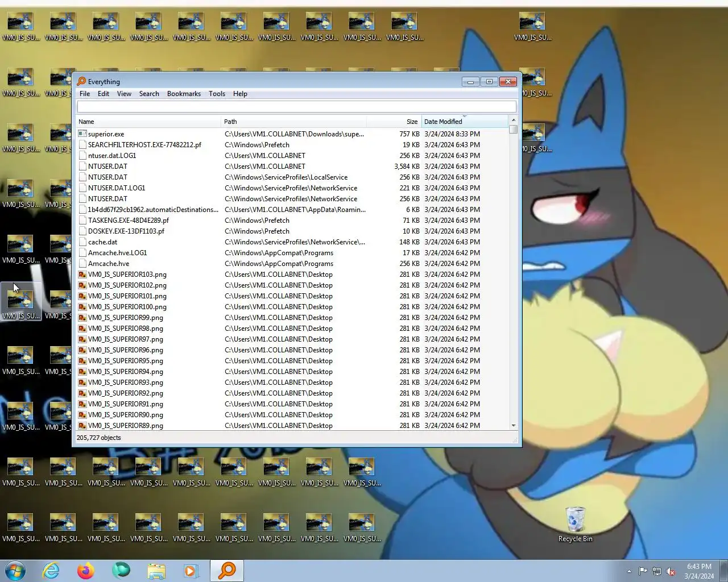Open the File menu
728x582 pixels.
[85, 94]
